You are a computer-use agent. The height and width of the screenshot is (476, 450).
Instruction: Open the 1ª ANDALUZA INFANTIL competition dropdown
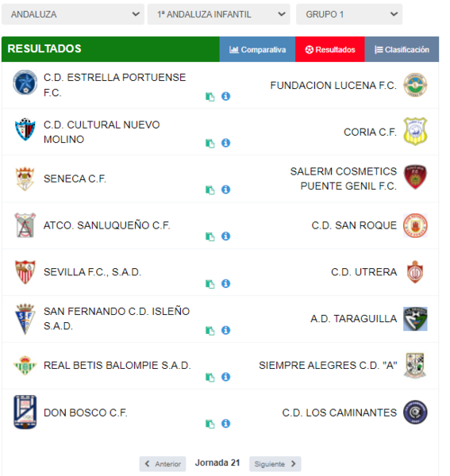pyautogui.click(x=218, y=14)
